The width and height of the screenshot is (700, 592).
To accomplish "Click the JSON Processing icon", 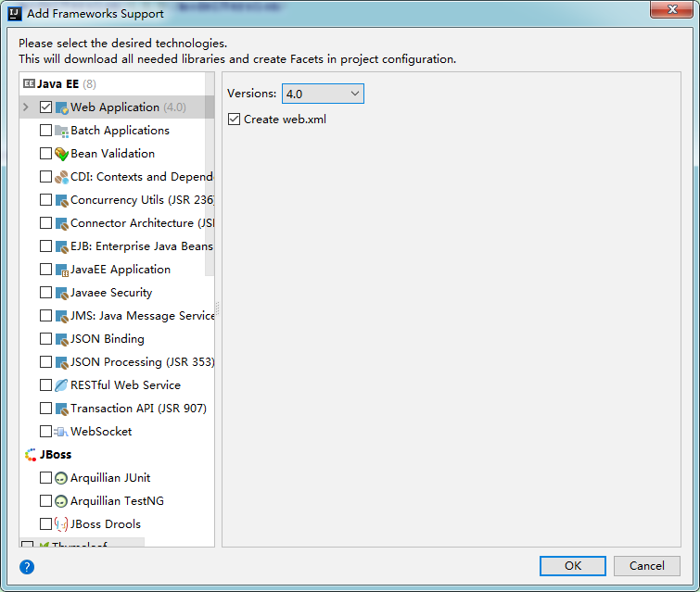I will tap(61, 362).
